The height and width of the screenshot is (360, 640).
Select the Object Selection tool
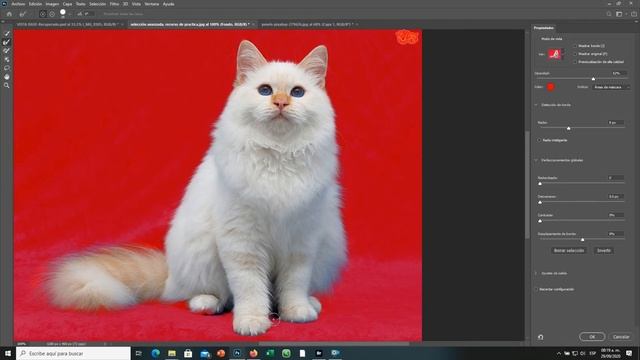point(7,60)
